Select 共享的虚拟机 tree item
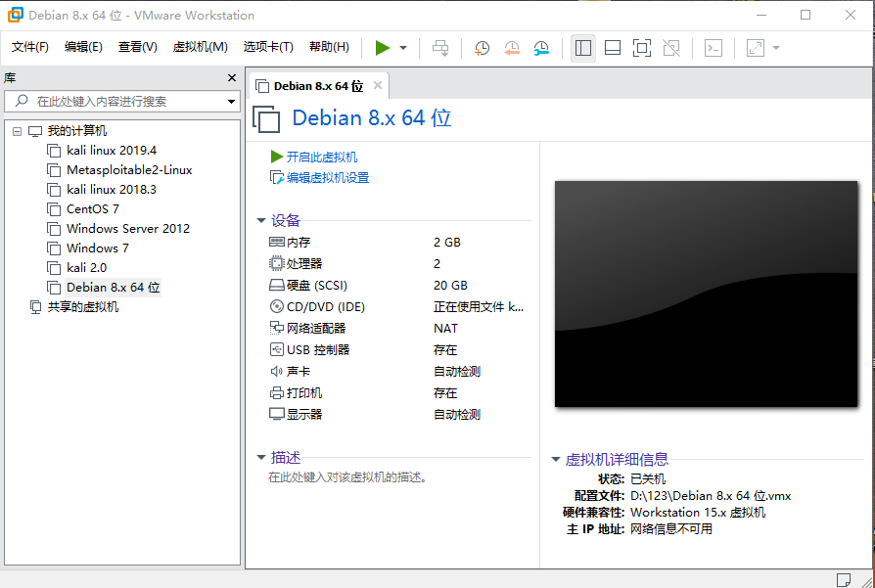 pos(82,307)
